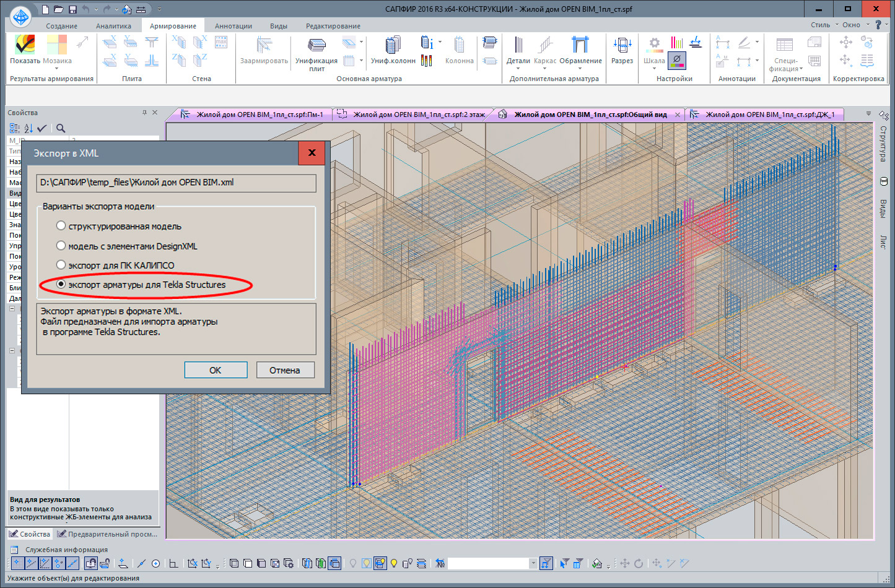Select структурированная модель export option

click(61, 226)
